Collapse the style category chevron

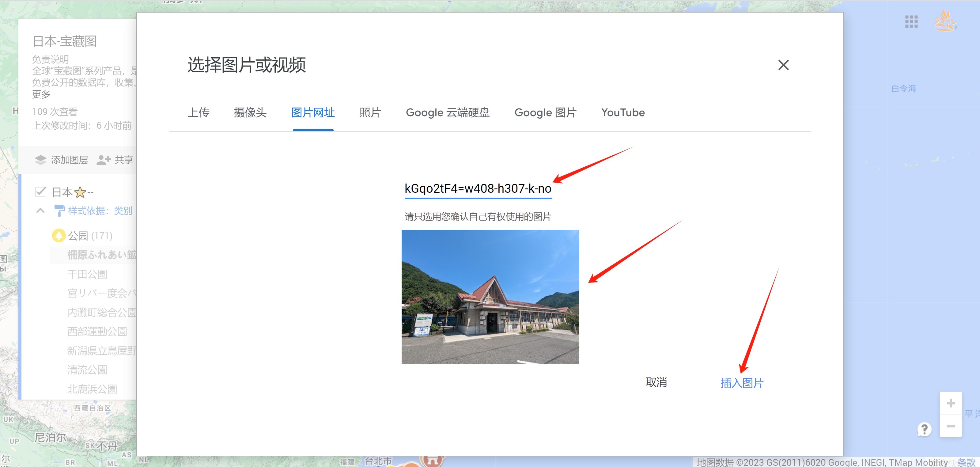(40, 211)
